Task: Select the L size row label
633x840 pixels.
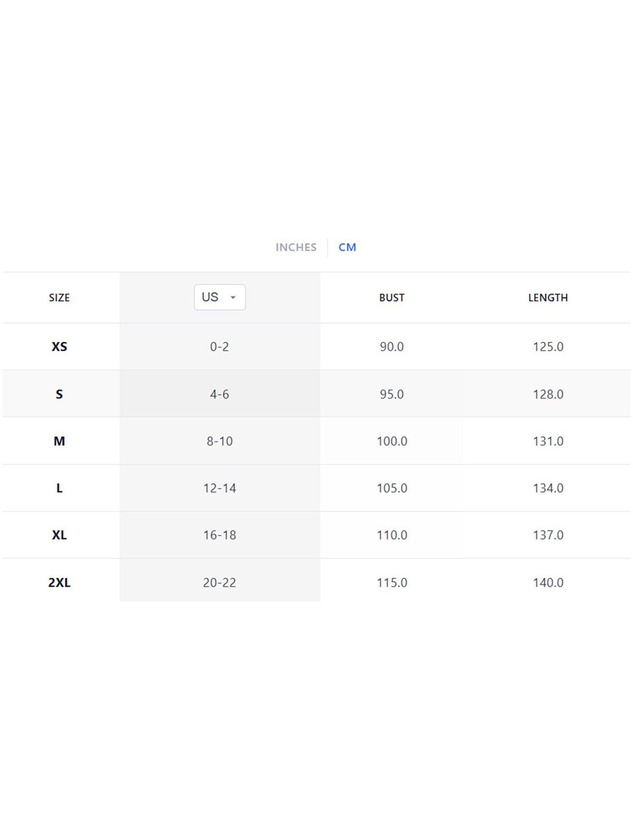Action: click(x=59, y=488)
